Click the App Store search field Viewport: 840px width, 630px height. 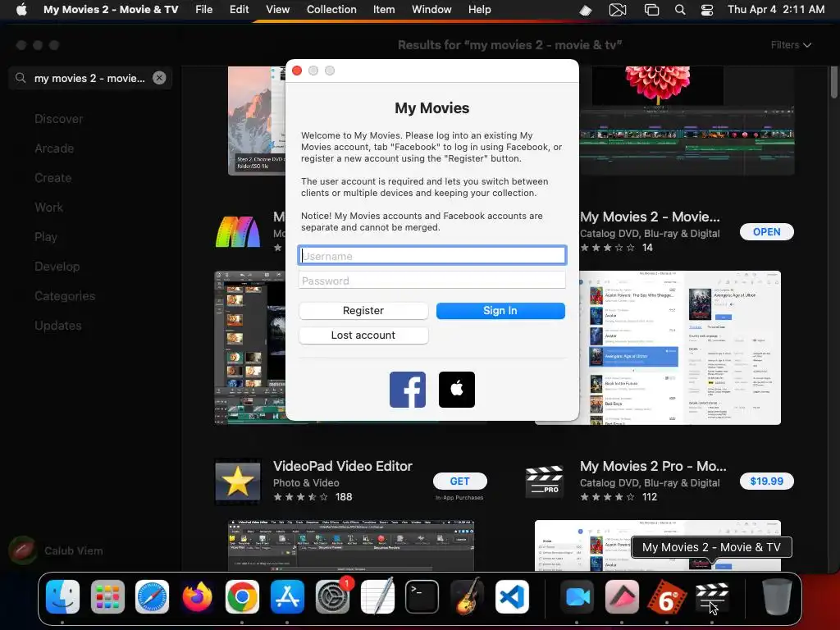[x=89, y=78]
